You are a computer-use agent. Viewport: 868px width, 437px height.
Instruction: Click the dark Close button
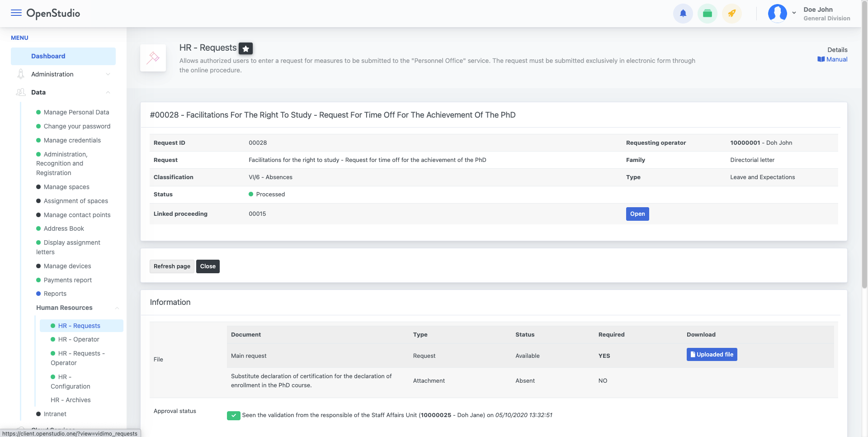(x=208, y=266)
